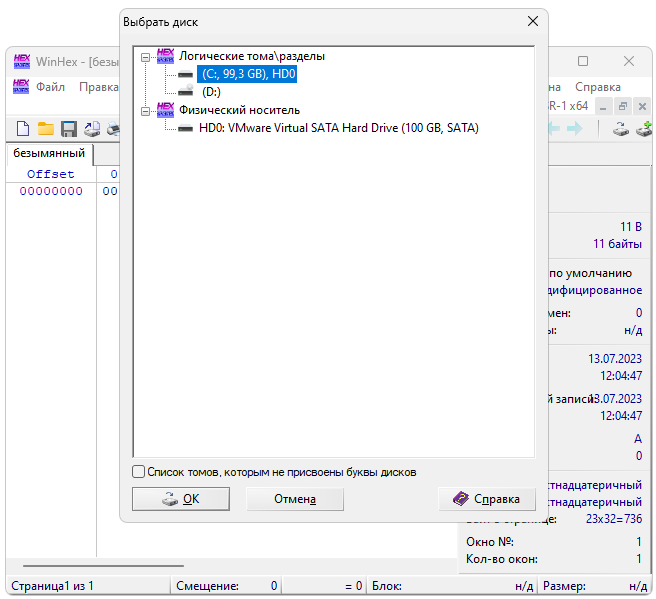
Task: Click offset row 00000000
Action: pyautogui.click(x=51, y=191)
